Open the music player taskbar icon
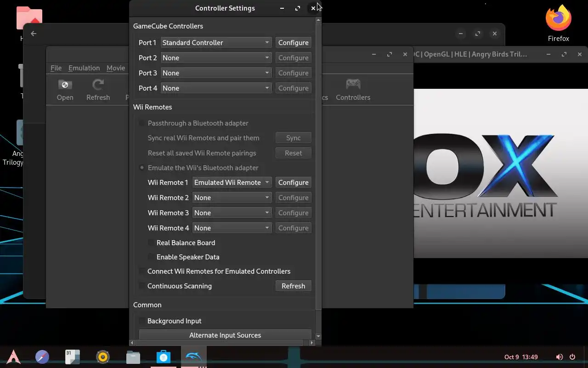The width and height of the screenshot is (588, 368). (x=103, y=357)
